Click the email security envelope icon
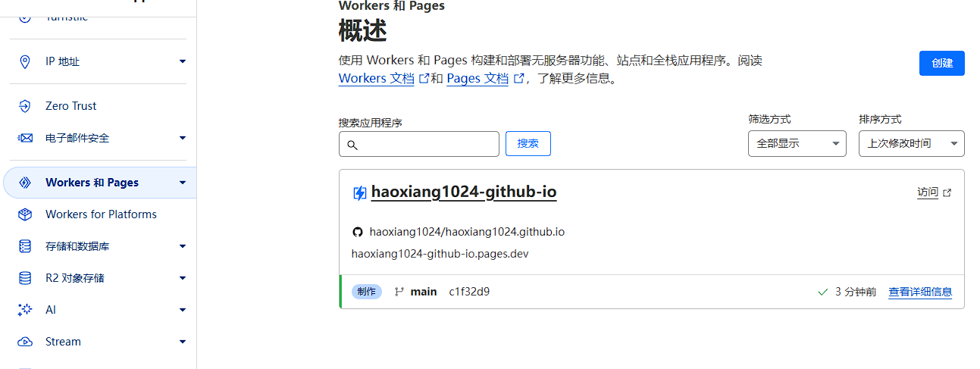980x369 pixels. 25,138
